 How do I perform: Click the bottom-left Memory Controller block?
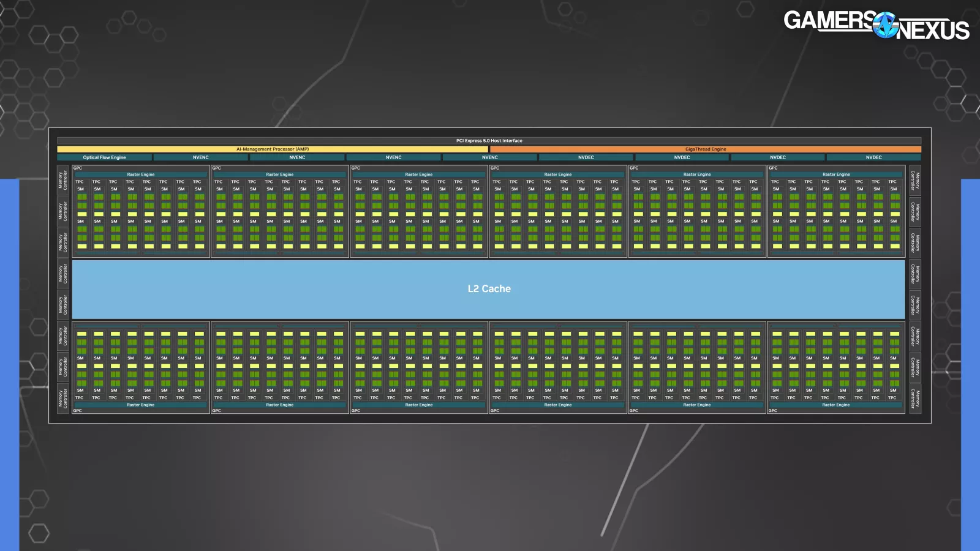(x=62, y=399)
